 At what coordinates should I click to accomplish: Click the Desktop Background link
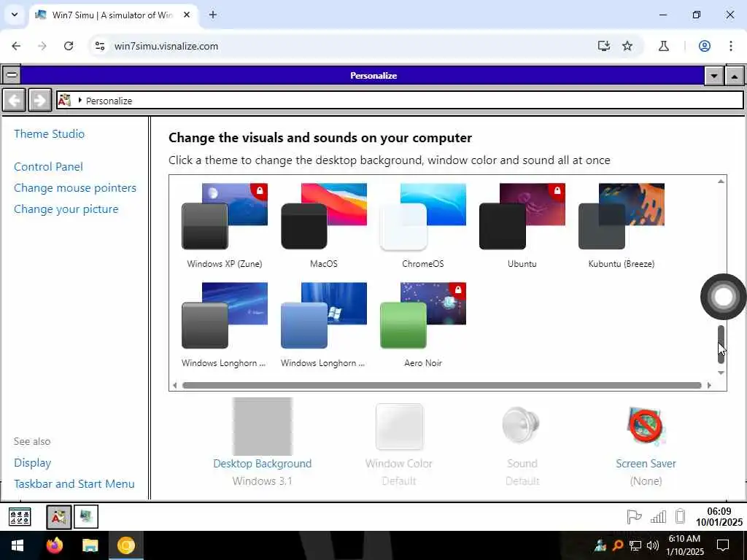[x=262, y=463]
